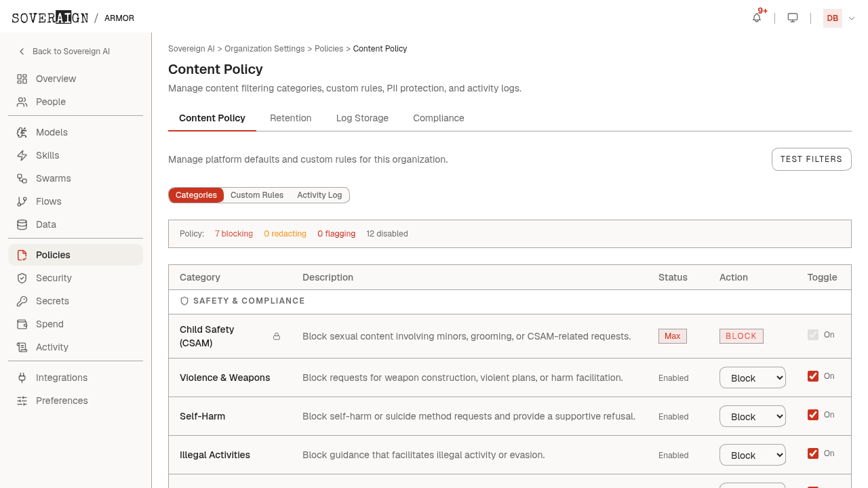Click the Max status badge
This screenshot has width=868, height=488.
click(673, 336)
